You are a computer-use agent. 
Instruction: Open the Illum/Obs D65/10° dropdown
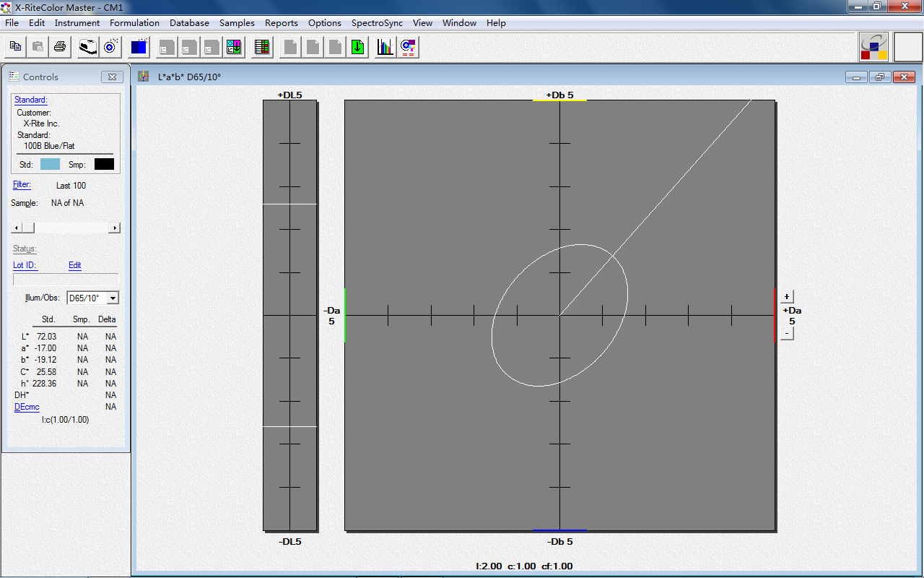(113, 298)
